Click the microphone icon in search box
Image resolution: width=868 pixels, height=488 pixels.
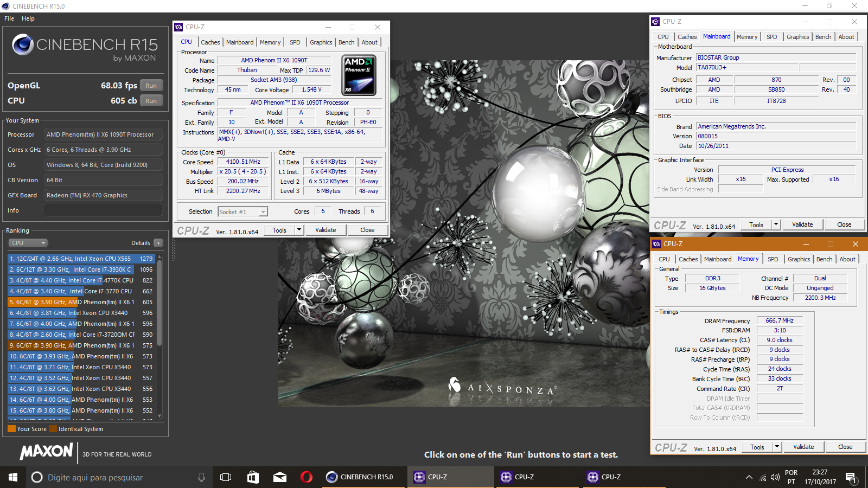pos(201,477)
